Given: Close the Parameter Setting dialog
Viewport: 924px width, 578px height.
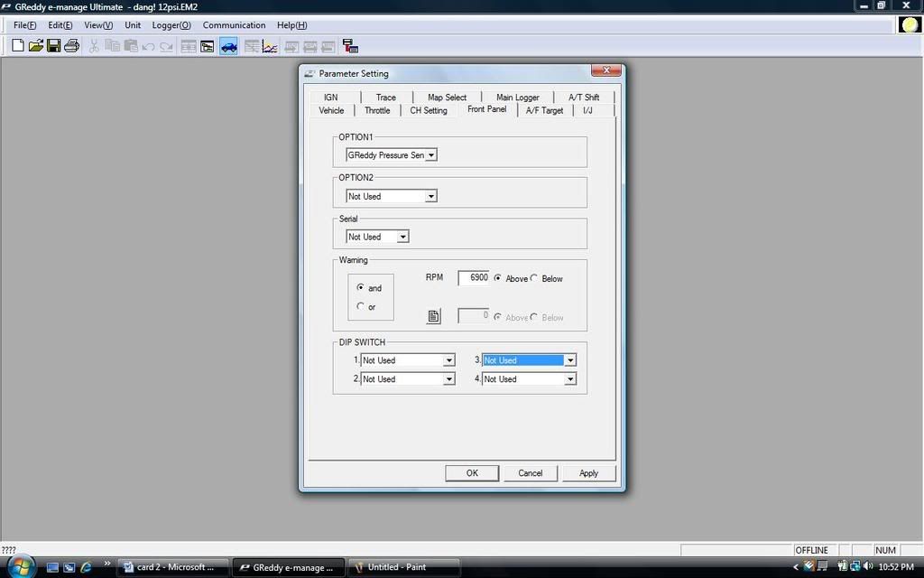Looking at the screenshot, I should pyautogui.click(x=605, y=70).
